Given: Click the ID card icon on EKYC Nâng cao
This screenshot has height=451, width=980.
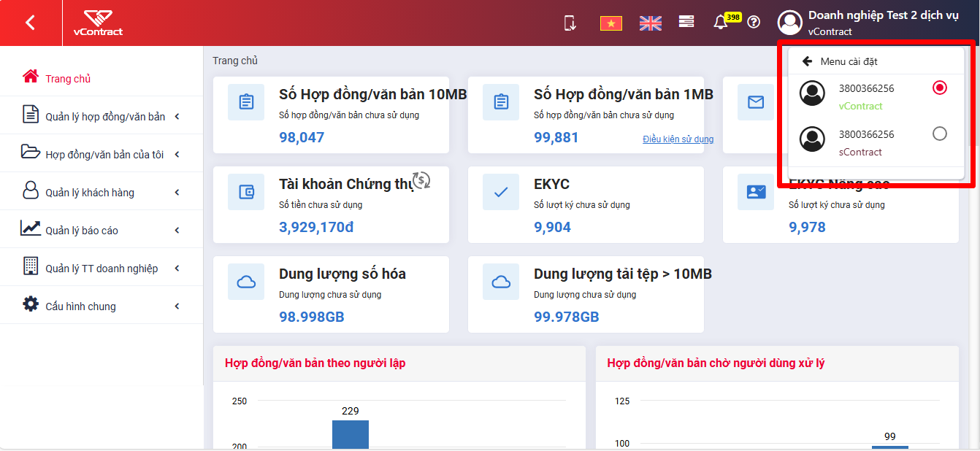Looking at the screenshot, I should pos(756,192).
